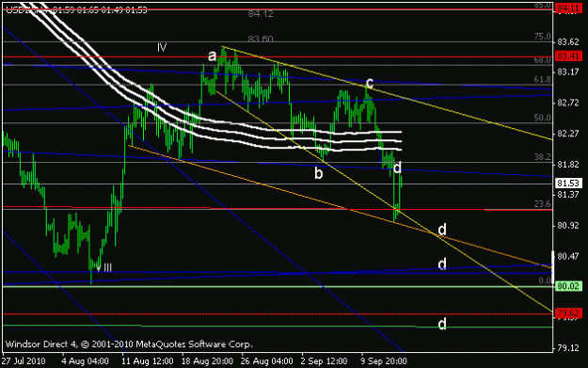Click the d label at the trendline crossing
Viewport: 588px width, 368px height.
pyautogui.click(x=442, y=230)
